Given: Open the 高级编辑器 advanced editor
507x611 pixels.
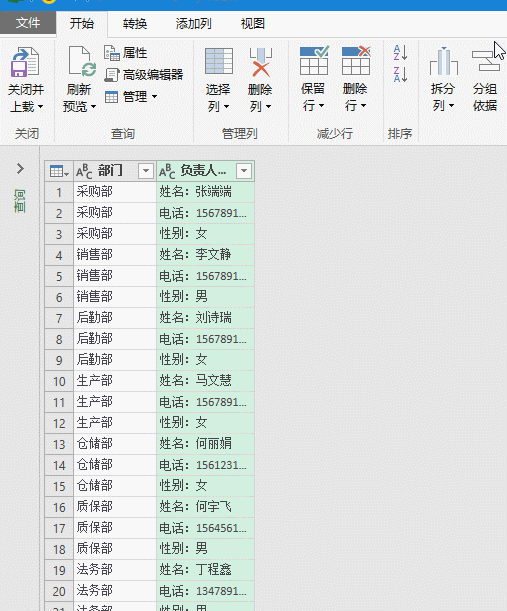Looking at the screenshot, I should (143, 74).
